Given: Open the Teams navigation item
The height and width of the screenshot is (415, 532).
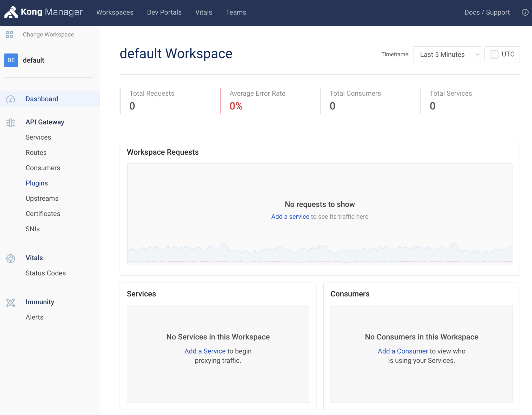Looking at the screenshot, I should [236, 12].
